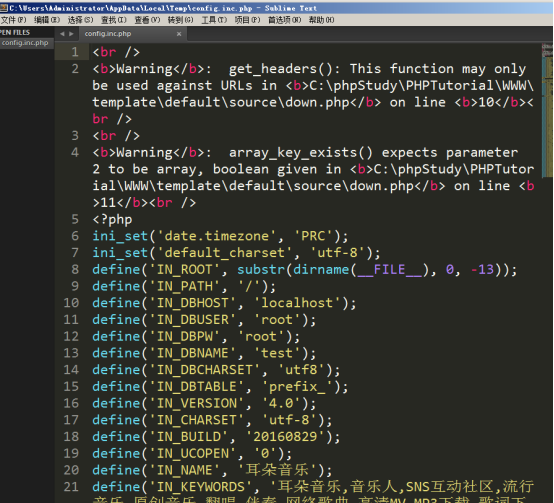Image resolution: width=554 pixels, height=503 pixels.
Task: Click the '4.0' value on IN_VERSION line
Action: pos(281,403)
